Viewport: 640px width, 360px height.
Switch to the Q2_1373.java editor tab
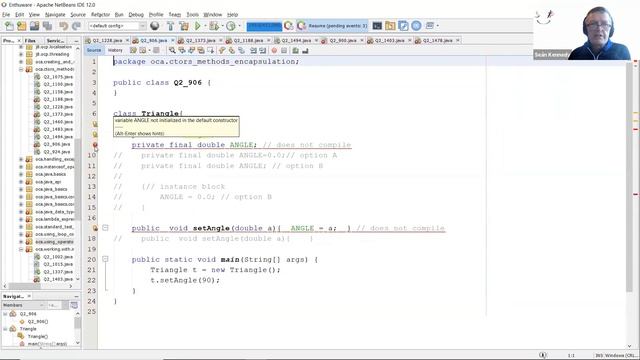pyautogui.click(x=200, y=40)
